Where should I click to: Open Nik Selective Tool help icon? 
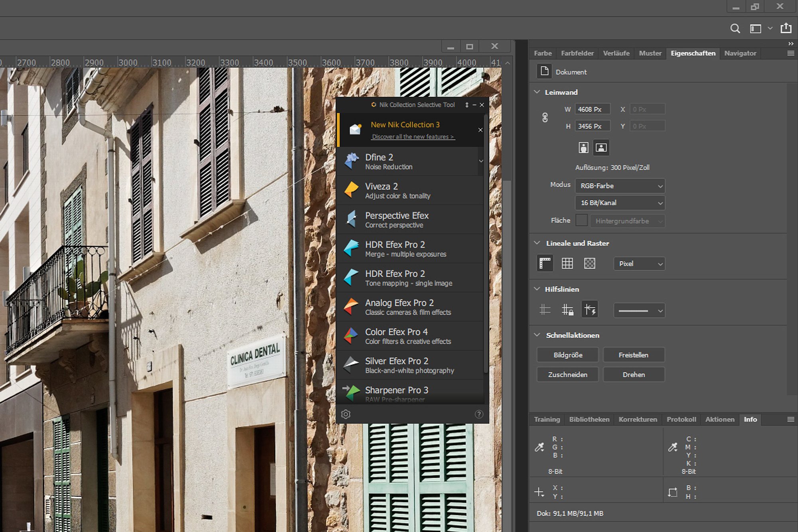pos(479,414)
